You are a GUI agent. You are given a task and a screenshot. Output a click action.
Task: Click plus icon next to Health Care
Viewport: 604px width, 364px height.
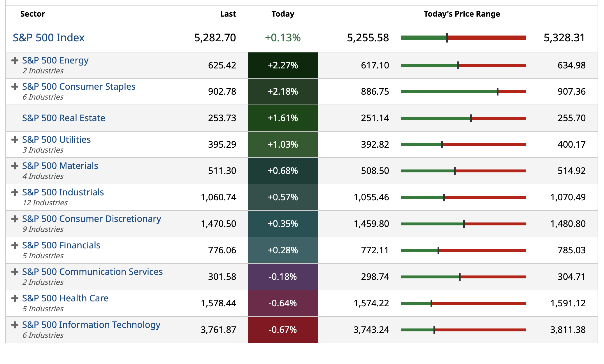point(15,298)
